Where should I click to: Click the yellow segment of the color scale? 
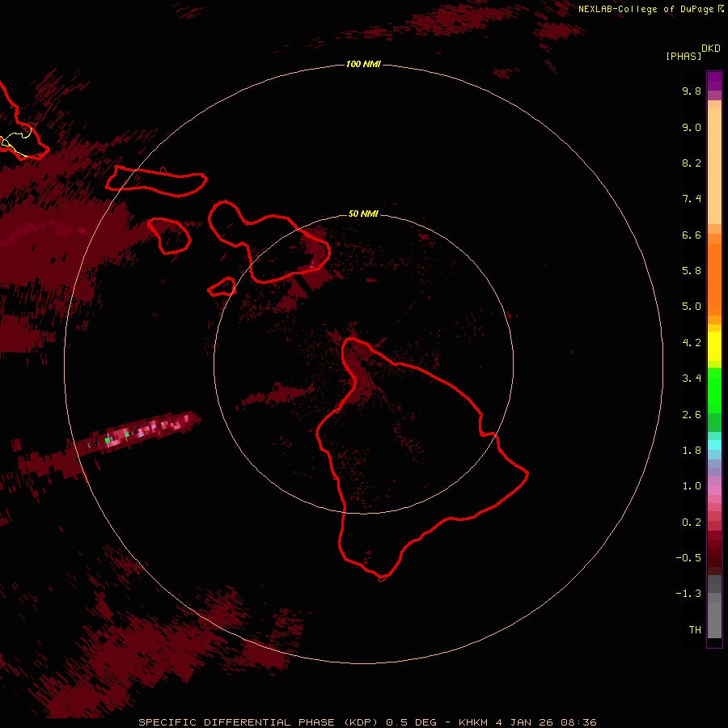(x=714, y=346)
